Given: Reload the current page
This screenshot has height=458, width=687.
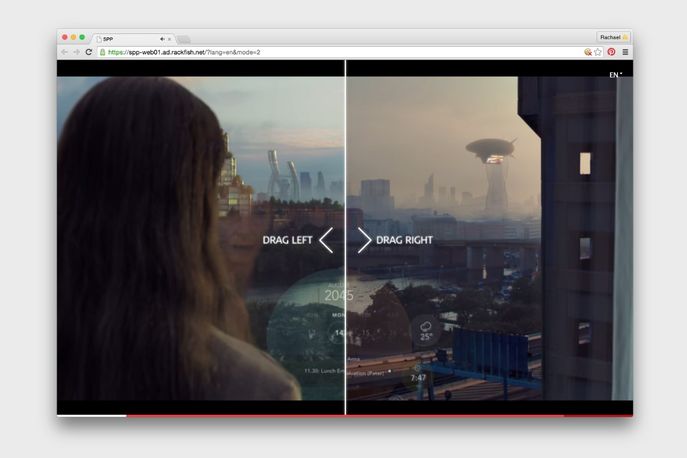Looking at the screenshot, I should click(89, 51).
